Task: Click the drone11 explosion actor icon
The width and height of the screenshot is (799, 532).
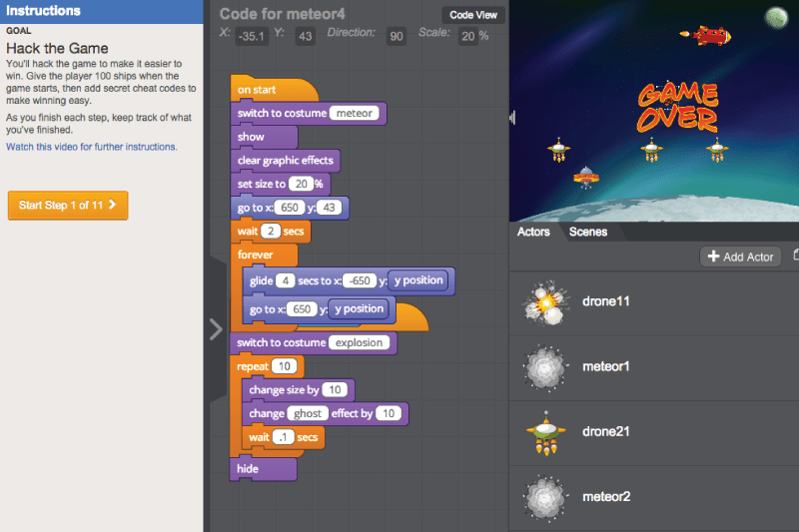Action: 545,302
